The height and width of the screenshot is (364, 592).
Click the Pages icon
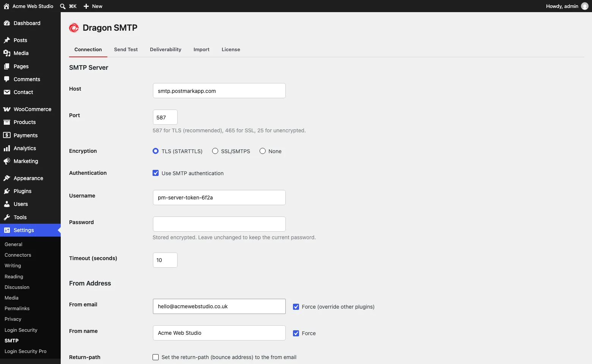7,66
